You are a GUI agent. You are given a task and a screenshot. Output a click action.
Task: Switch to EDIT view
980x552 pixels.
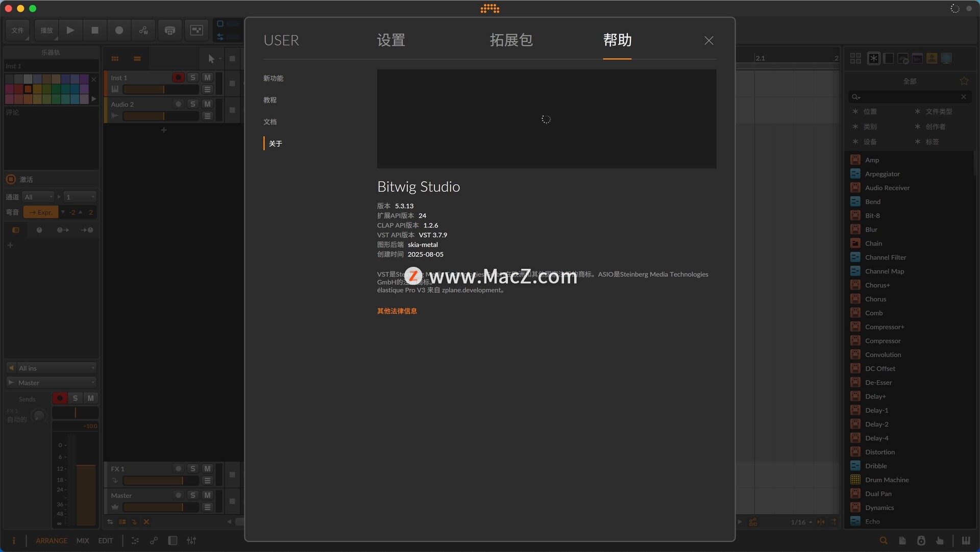pyautogui.click(x=106, y=540)
